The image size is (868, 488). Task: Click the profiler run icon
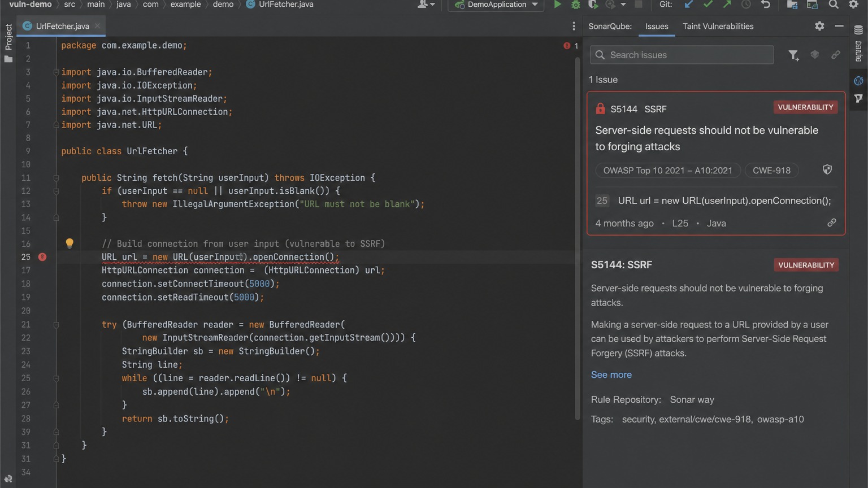[x=610, y=5]
